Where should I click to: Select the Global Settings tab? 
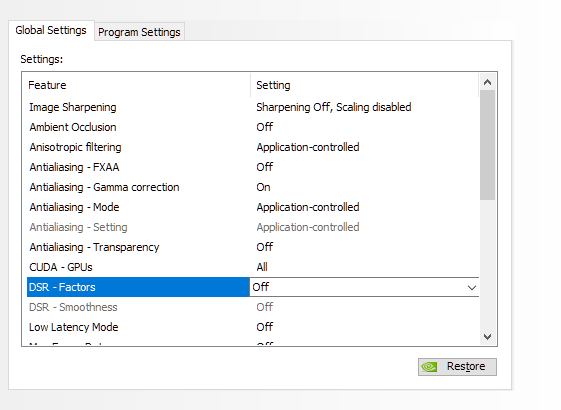tap(51, 30)
